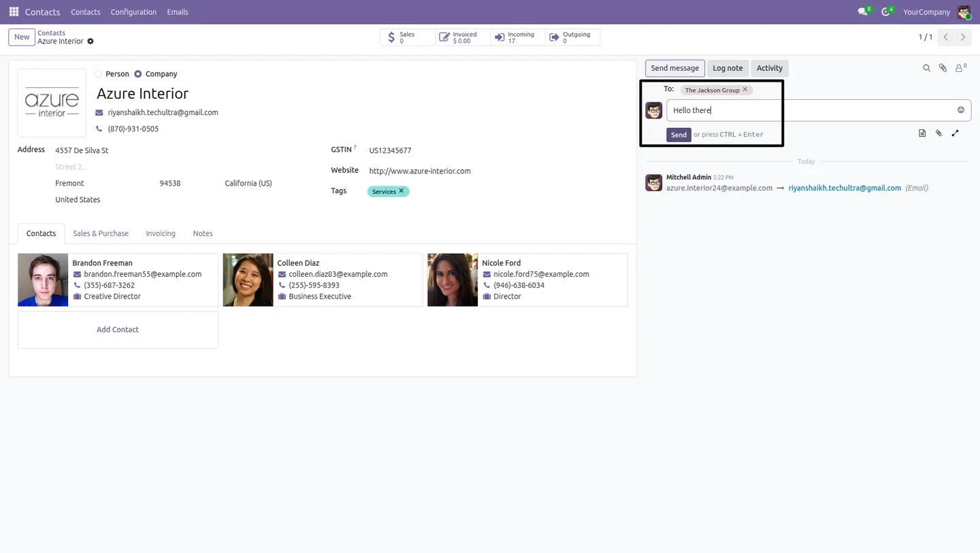980x553 pixels.
Task: Click the Contacts app name in navbar
Action: tap(42, 12)
